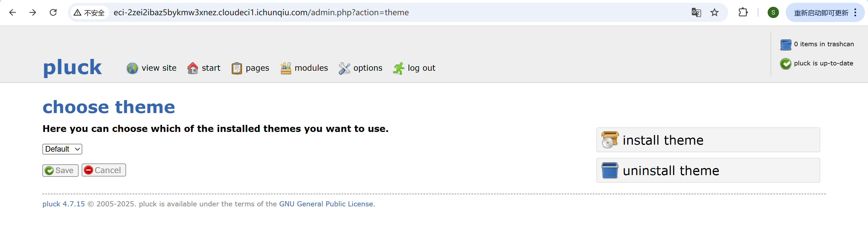Viewport: 868px width, 232px height.
Task: Open the Default theme dropdown
Action: click(62, 149)
